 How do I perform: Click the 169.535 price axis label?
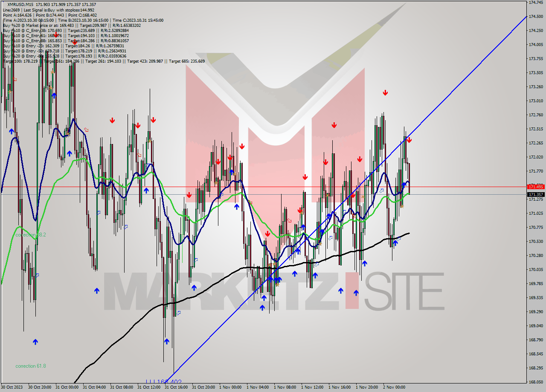536,298
